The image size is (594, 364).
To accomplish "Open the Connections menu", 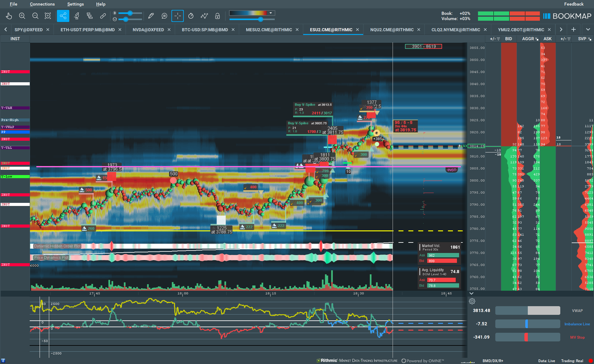I will (x=42, y=4).
